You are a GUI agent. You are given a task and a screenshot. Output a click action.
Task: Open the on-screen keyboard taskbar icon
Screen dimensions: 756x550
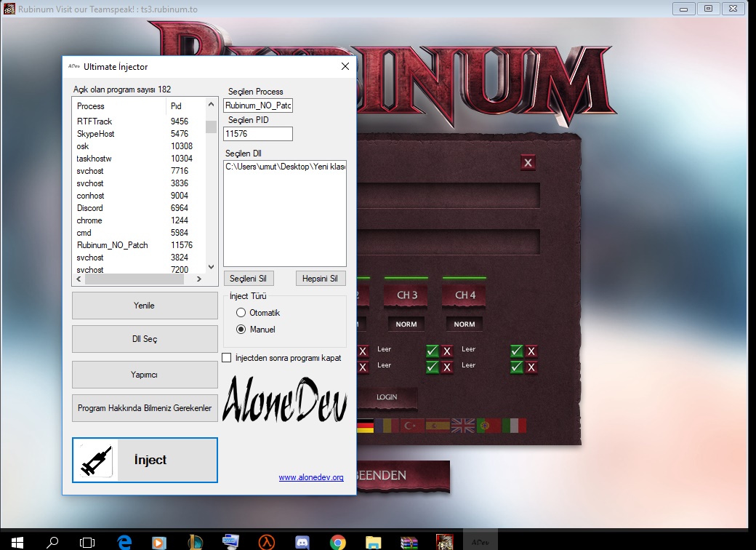coord(230,542)
